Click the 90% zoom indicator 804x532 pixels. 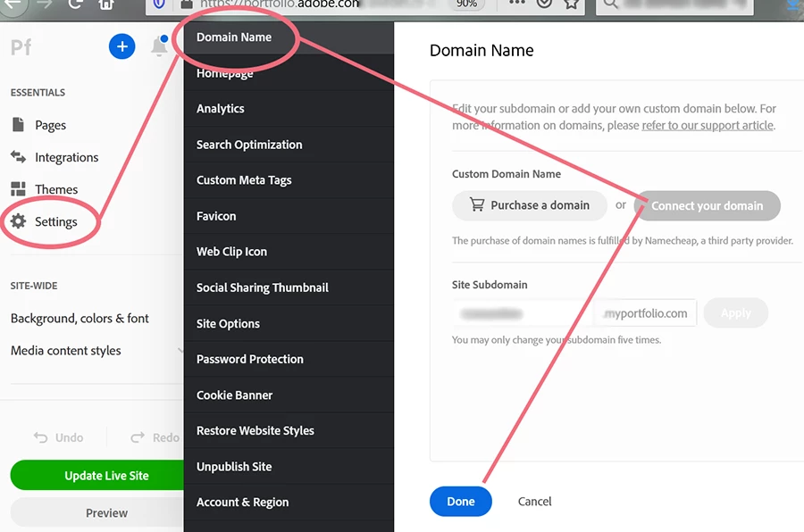click(x=466, y=4)
